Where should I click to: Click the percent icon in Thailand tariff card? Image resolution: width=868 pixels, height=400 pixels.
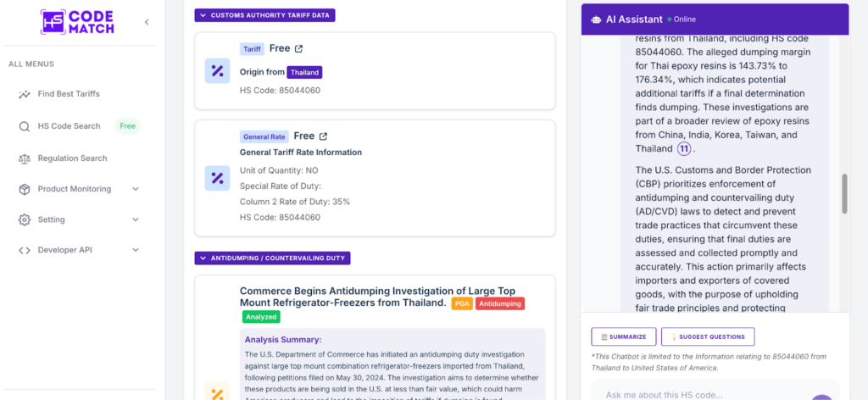point(218,71)
